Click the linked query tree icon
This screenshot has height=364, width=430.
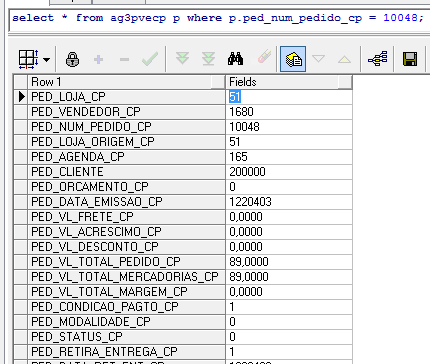[x=378, y=59]
